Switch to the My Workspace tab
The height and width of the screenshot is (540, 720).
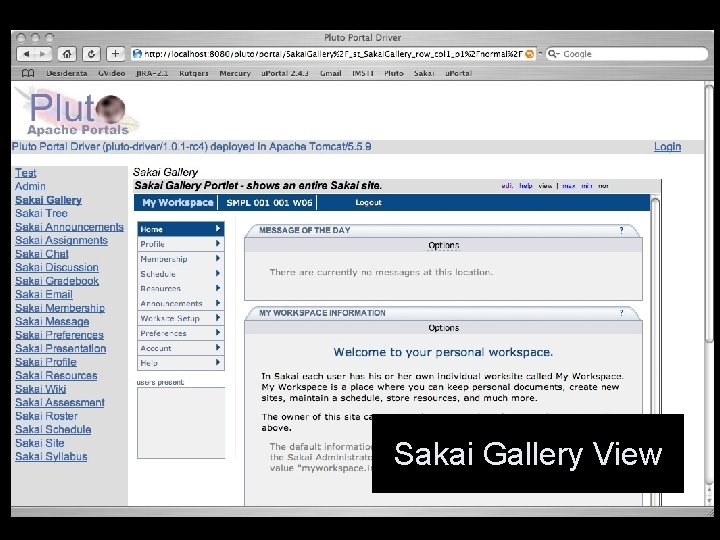tap(177, 202)
